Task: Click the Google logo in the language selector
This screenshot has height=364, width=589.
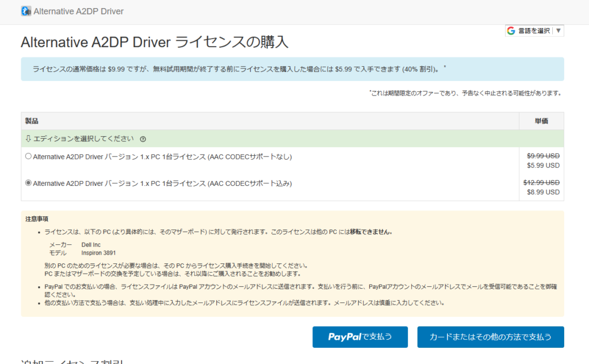Action: pos(511,30)
